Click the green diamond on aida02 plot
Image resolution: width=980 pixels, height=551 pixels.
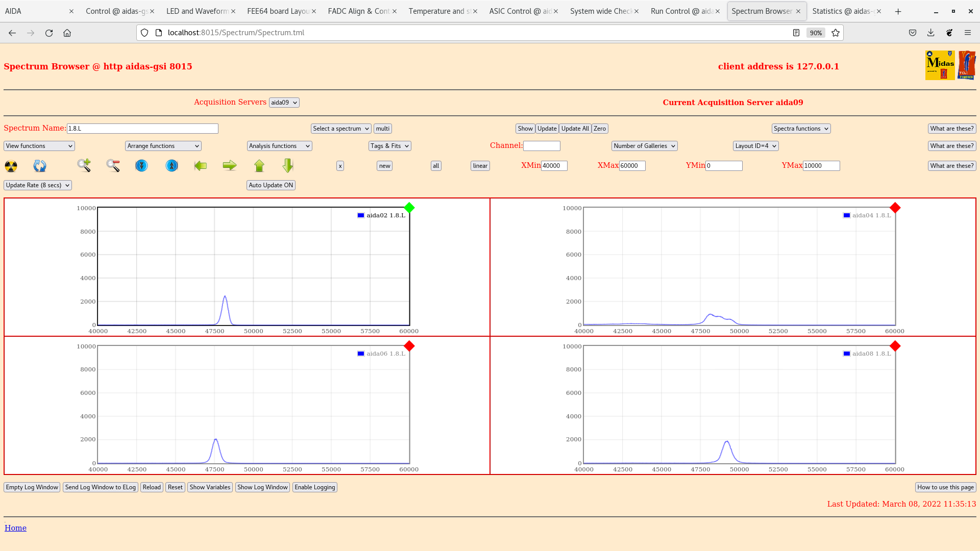pyautogui.click(x=409, y=208)
